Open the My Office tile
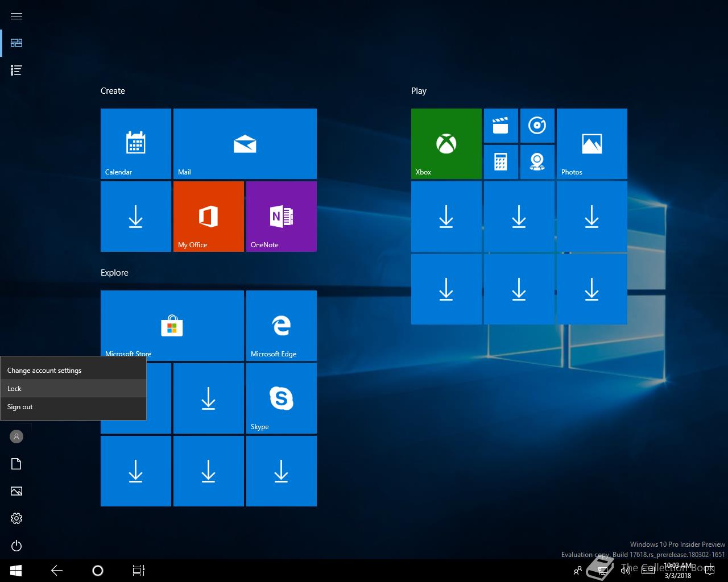Screen dimensions: 728x582 tap(209, 217)
